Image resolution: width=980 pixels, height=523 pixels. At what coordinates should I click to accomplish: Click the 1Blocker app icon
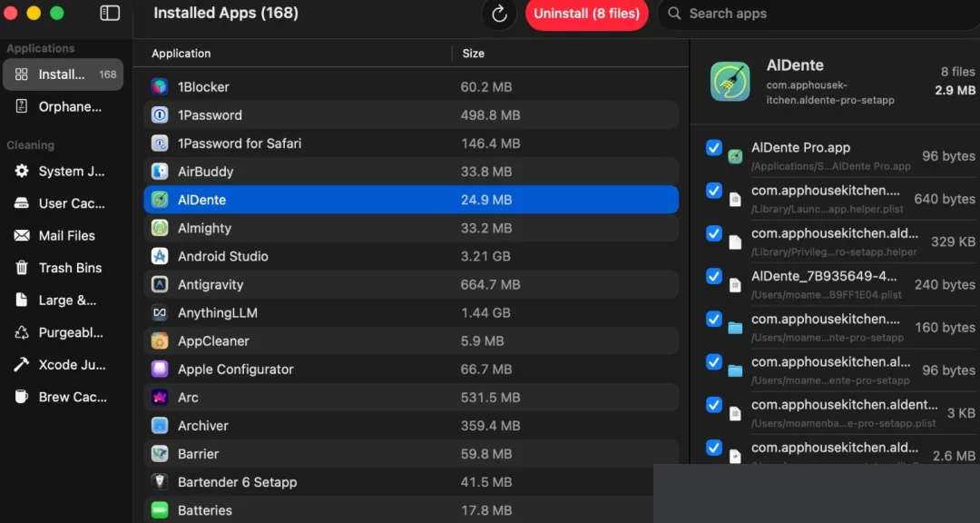pyautogui.click(x=160, y=87)
